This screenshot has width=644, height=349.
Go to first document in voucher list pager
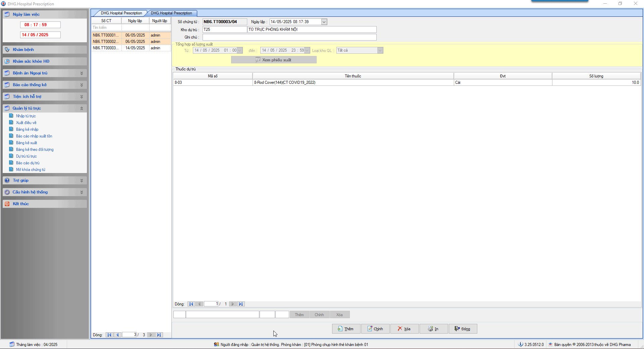[x=109, y=335]
